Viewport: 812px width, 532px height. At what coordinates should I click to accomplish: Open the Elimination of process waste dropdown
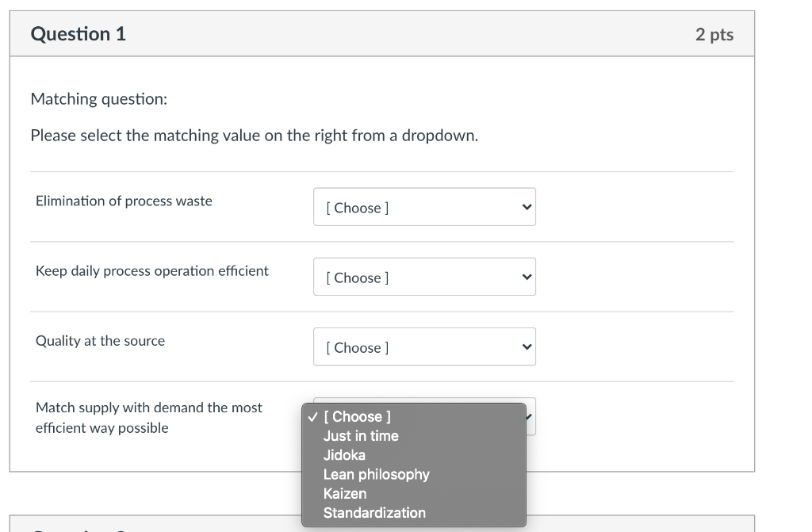tap(424, 207)
